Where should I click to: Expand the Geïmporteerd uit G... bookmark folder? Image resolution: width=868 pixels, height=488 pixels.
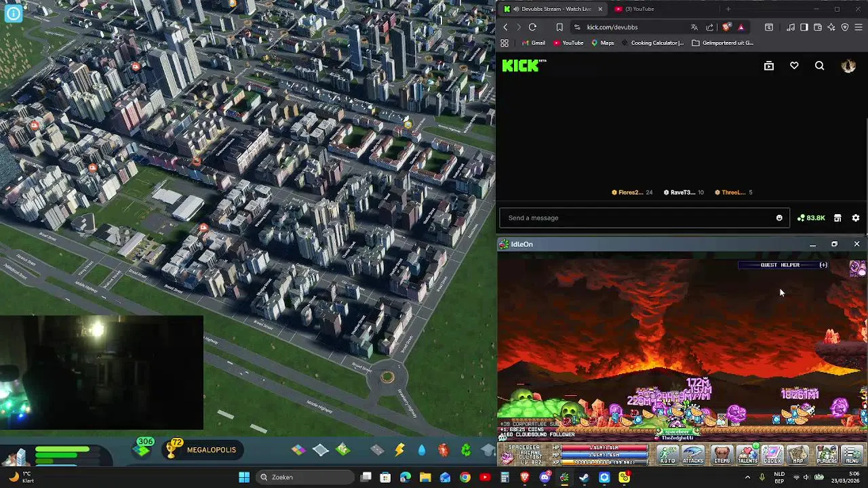coord(723,43)
